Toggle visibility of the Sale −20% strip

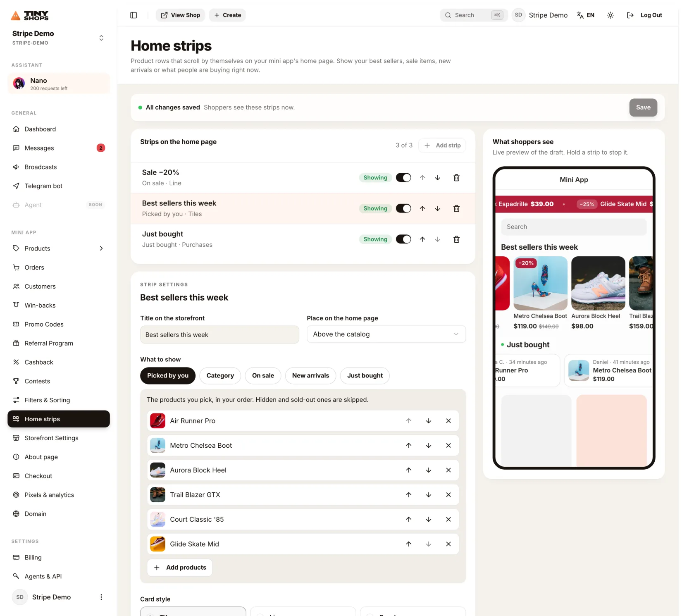tap(403, 178)
